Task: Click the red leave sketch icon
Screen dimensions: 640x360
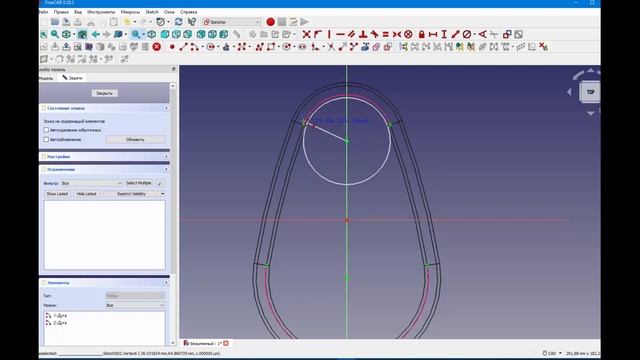Action: coord(157,47)
